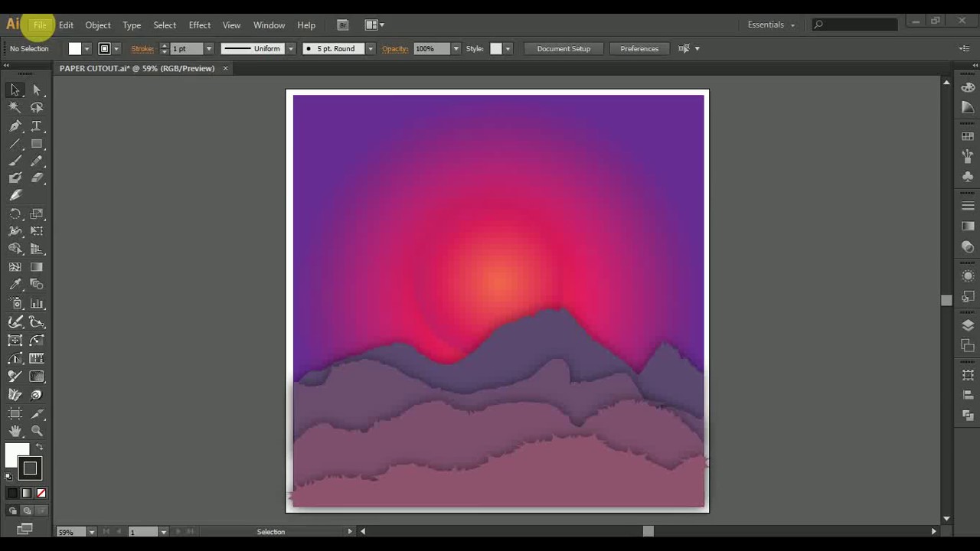This screenshot has width=980, height=551.
Task: Select the Pencil tool
Action: pos(37,161)
